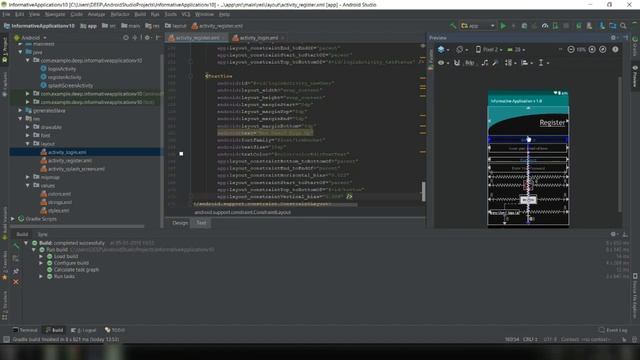The width and height of the screenshot is (640, 360).
Task: Click the infer constraints magic wand icon
Action: tap(495, 63)
